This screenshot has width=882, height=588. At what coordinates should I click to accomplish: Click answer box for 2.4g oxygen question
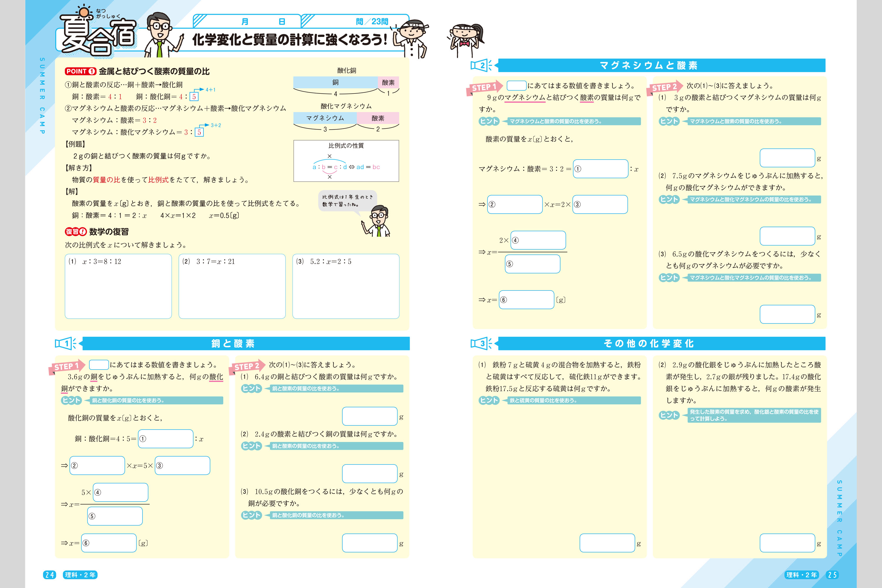coord(370,474)
